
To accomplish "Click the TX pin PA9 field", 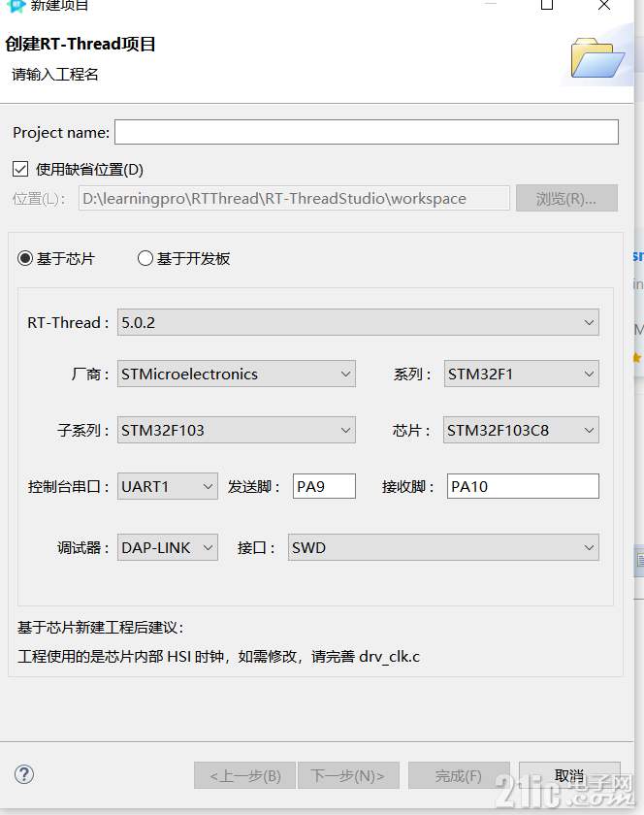I will pyautogui.click(x=324, y=486).
